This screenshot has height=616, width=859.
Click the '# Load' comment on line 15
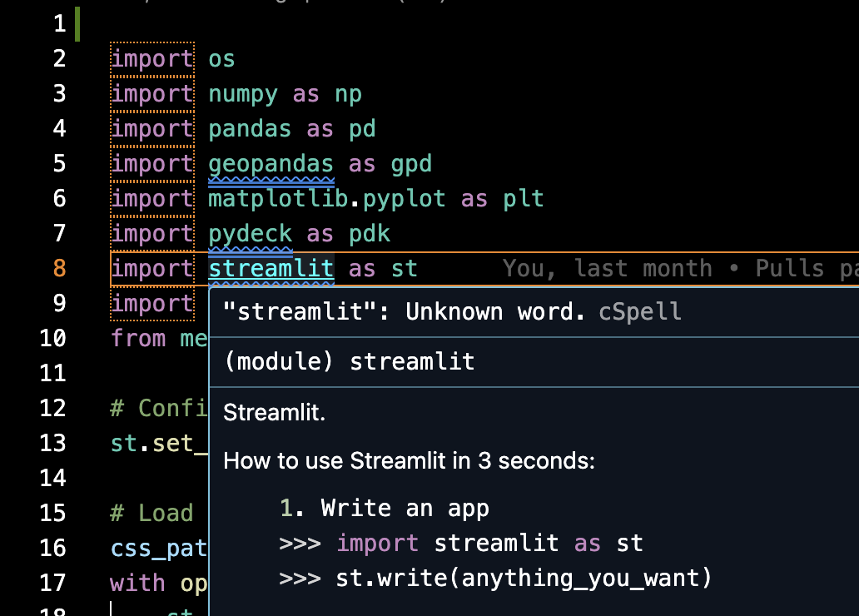coord(151,513)
